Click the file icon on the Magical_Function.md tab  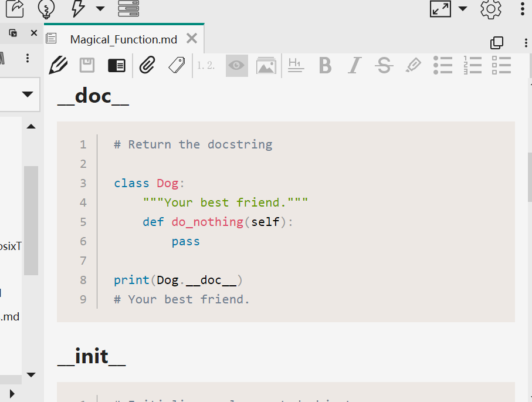(51, 38)
